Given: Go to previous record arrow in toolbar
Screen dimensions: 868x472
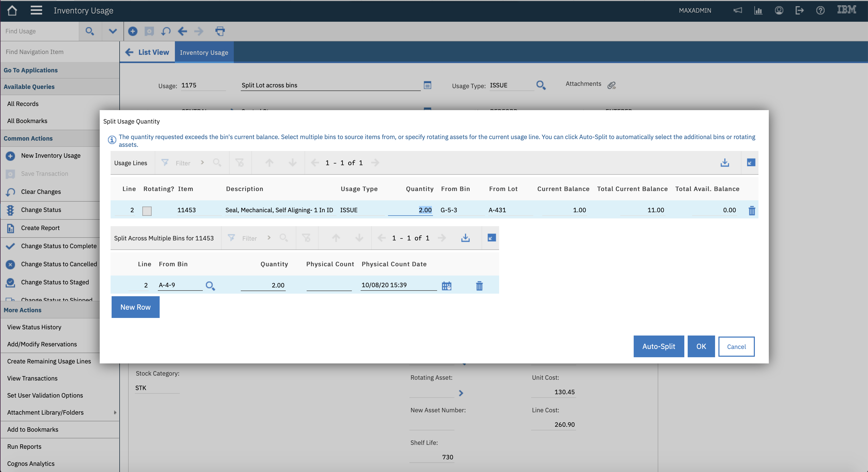Looking at the screenshot, I should click(182, 31).
